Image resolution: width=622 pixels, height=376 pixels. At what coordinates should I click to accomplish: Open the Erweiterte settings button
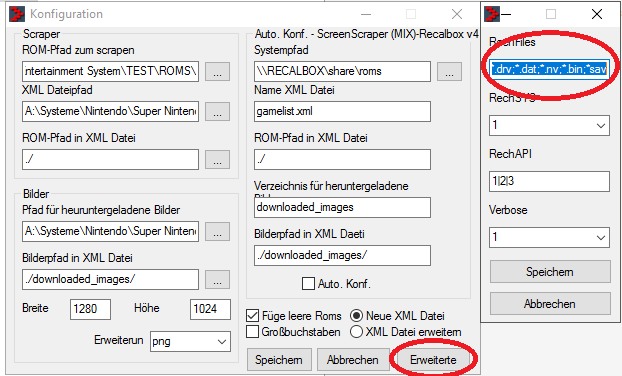(x=433, y=360)
